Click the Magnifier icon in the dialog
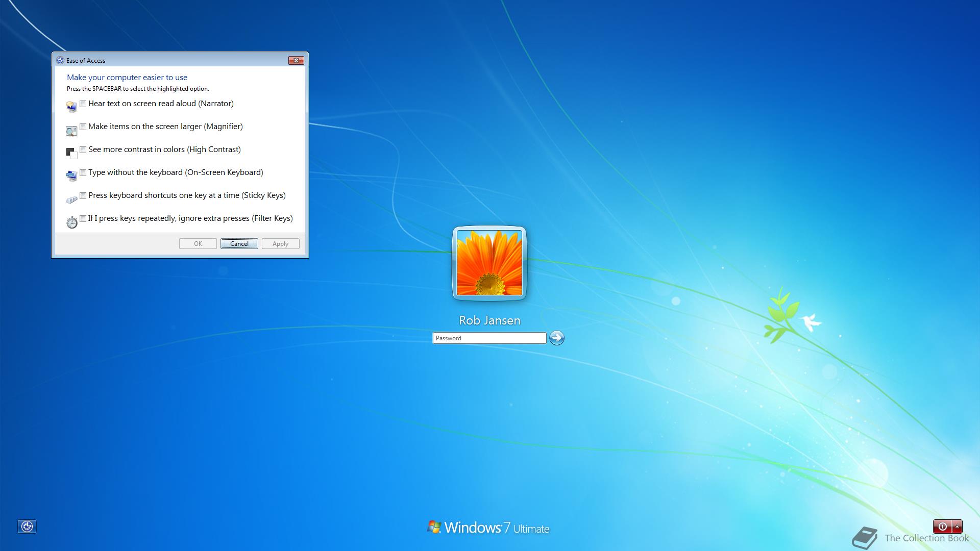 (71, 131)
